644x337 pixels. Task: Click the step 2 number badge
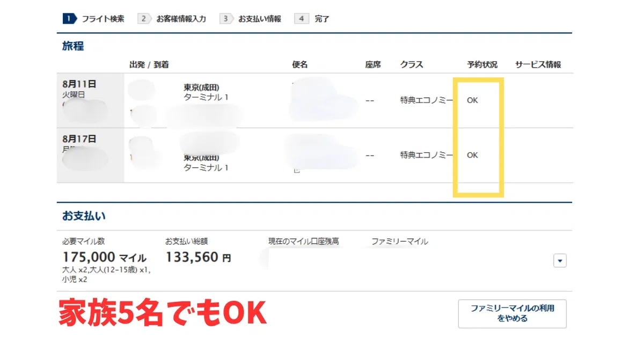click(144, 19)
